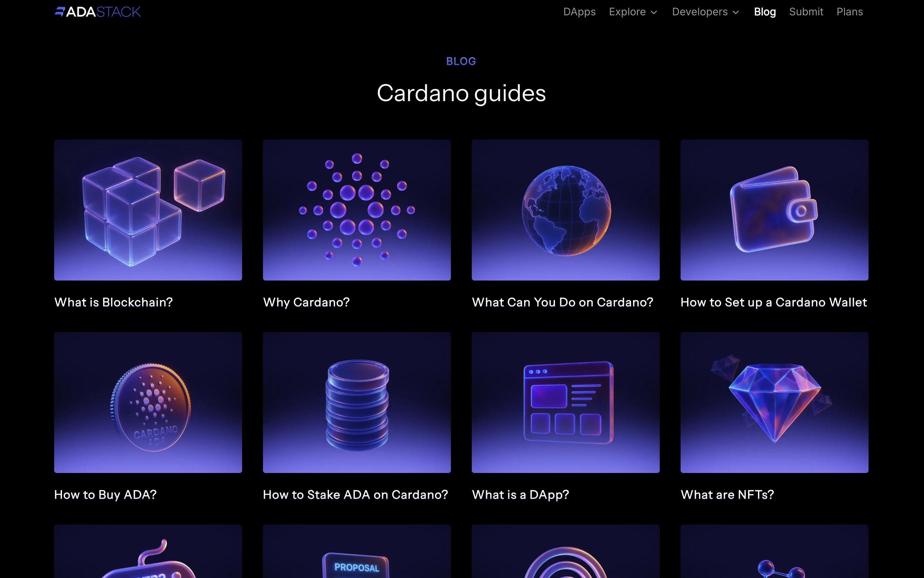
Task: Open the stacked coins thumbnail
Action: click(x=357, y=402)
